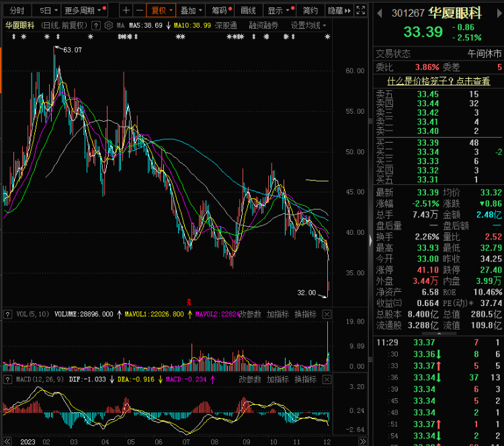The width and height of the screenshot is (504, 446).
Task: Close the VOL indicator panel
Action: click(327, 314)
